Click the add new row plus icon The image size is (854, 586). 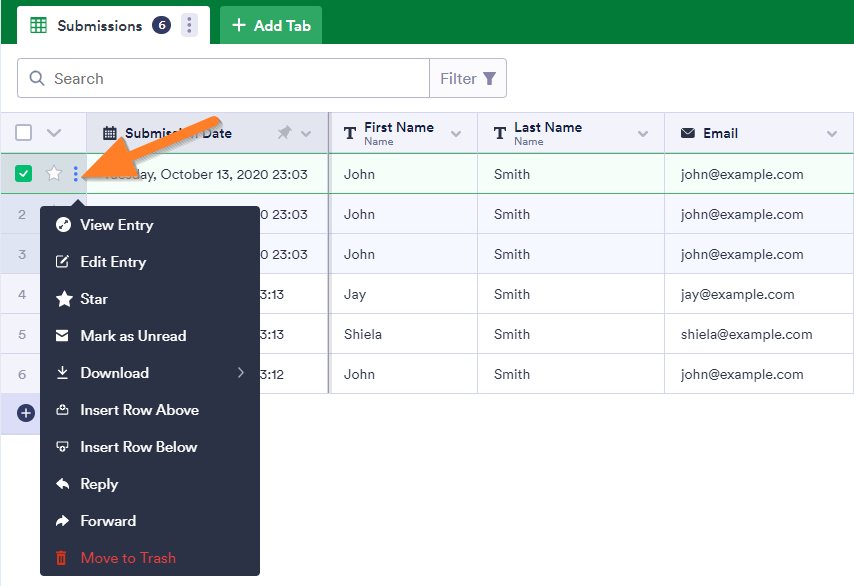26,413
